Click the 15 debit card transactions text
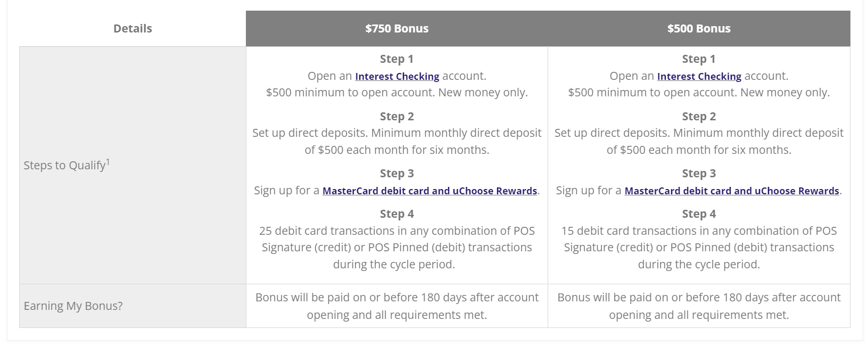 pos(699,248)
